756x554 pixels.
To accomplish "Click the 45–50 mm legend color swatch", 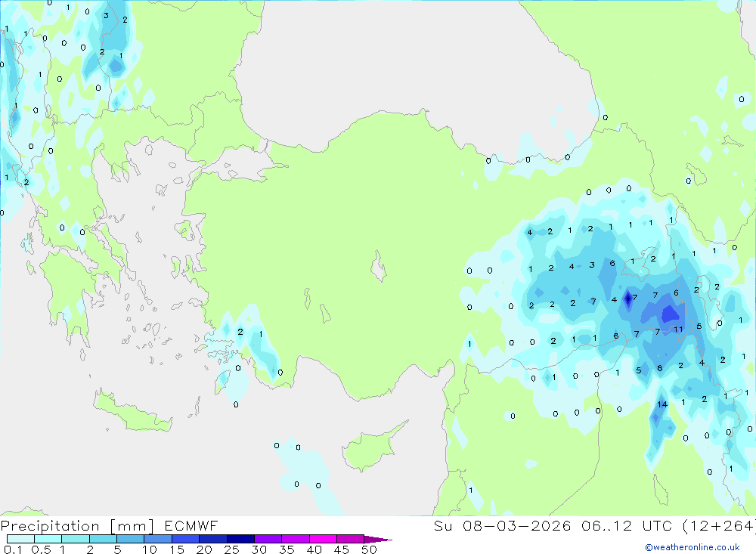I will (351, 539).
